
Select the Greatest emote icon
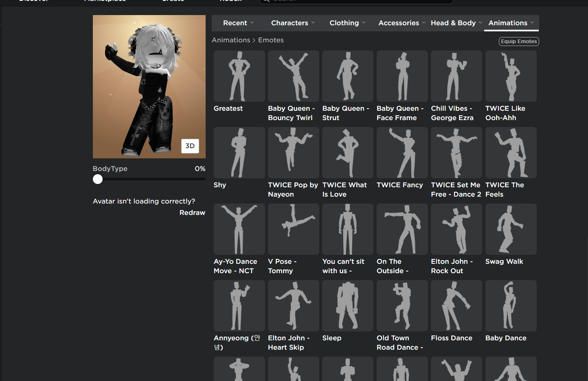pyautogui.click(x=239, y=76)
